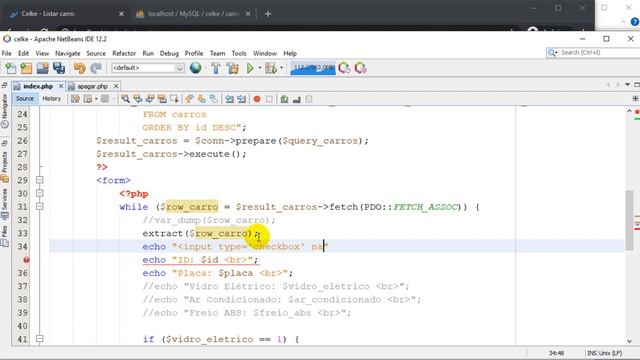Viewport: 640px width, 360px height.
Task: Collapse the code fold at line 41
Action: [40, 339]
